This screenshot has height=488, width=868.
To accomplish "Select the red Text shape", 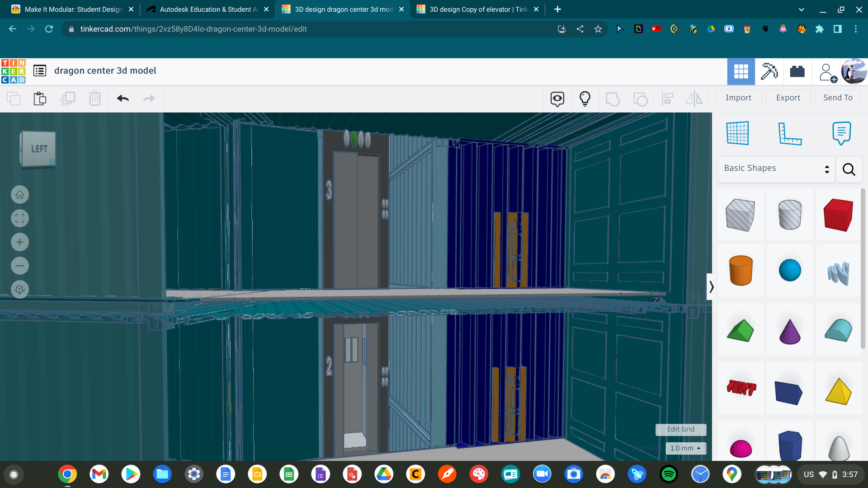I will [741, 387].
